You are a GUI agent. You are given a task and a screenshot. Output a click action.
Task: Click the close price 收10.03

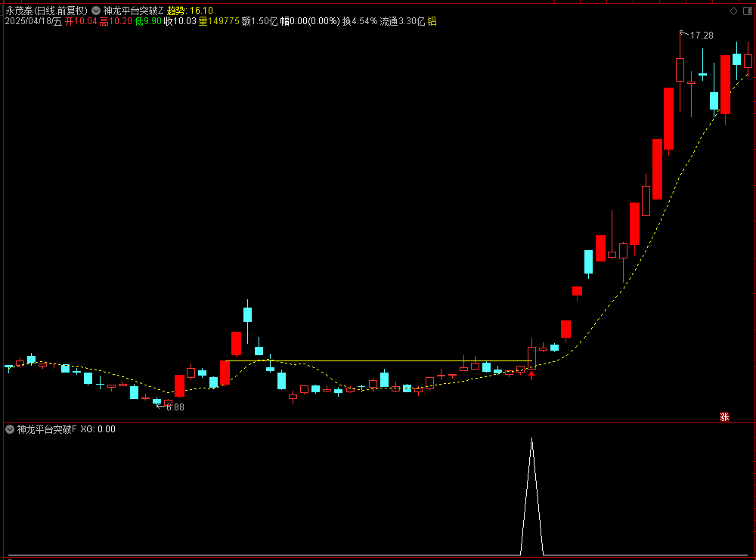coord(180,21)
